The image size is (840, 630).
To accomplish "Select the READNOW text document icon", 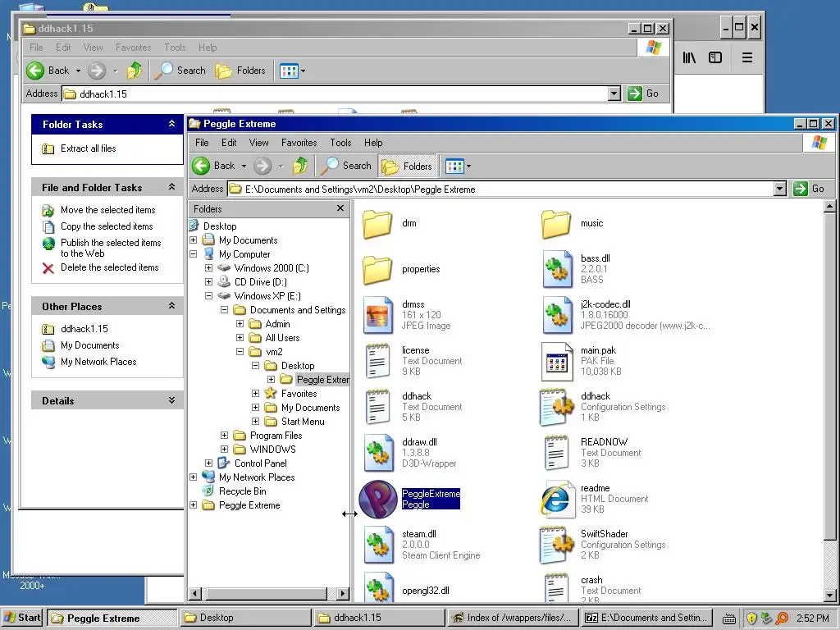I will click(557, 453).
